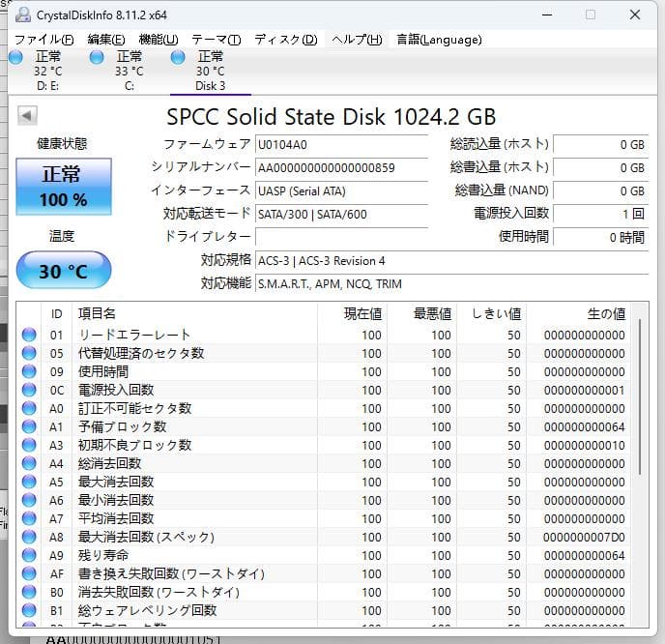This screenshot has width=665, height=644.
Task: Click the SMART table vertical scrollbar
Action: coord(640,396)
